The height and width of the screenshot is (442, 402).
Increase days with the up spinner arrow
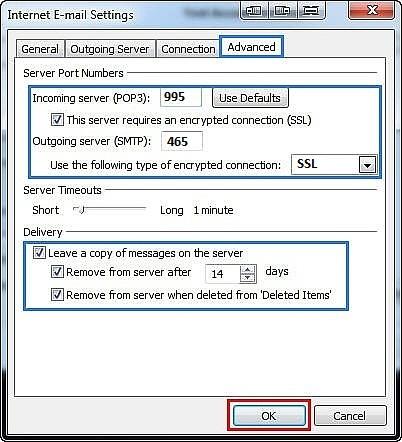[x=248, y=270]
